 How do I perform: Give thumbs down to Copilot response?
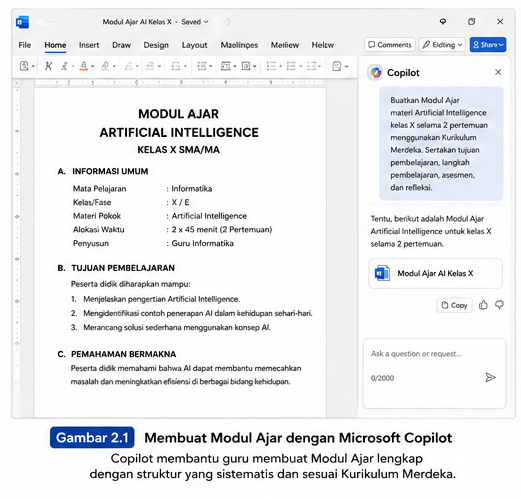pos(499,304)
